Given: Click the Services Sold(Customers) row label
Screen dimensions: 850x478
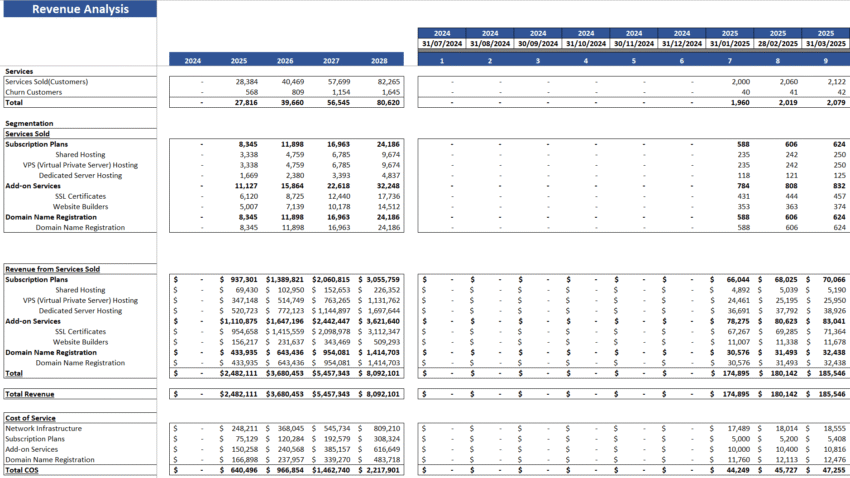Looking at the screenshot, I should tap(47, 82).
